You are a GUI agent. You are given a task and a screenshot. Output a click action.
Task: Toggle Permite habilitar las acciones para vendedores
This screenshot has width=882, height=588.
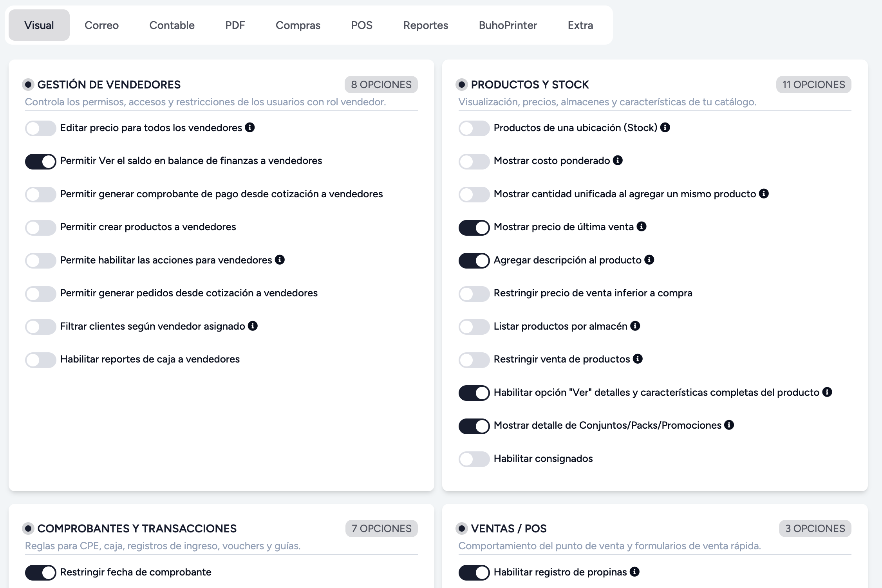click(41, 261)
